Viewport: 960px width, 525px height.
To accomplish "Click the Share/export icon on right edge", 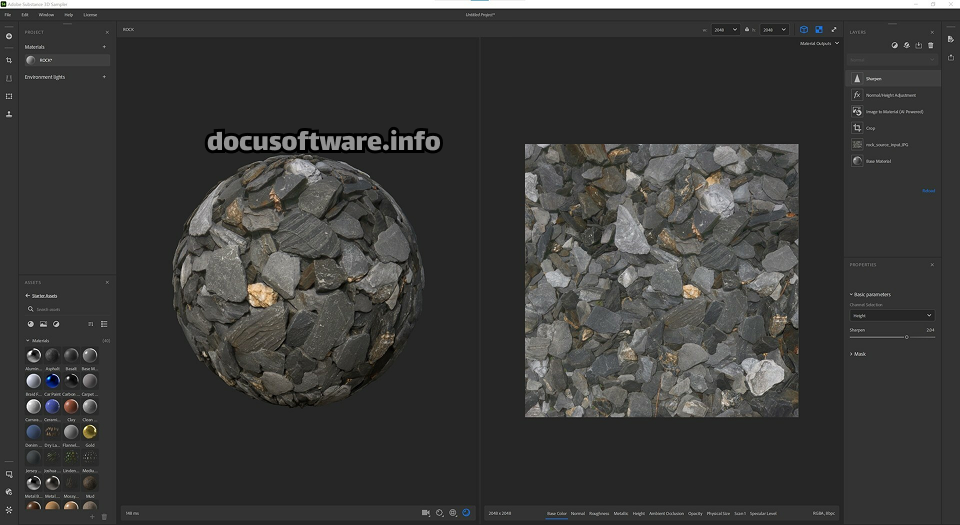I will pyautogui.click(x=951, y=58).
